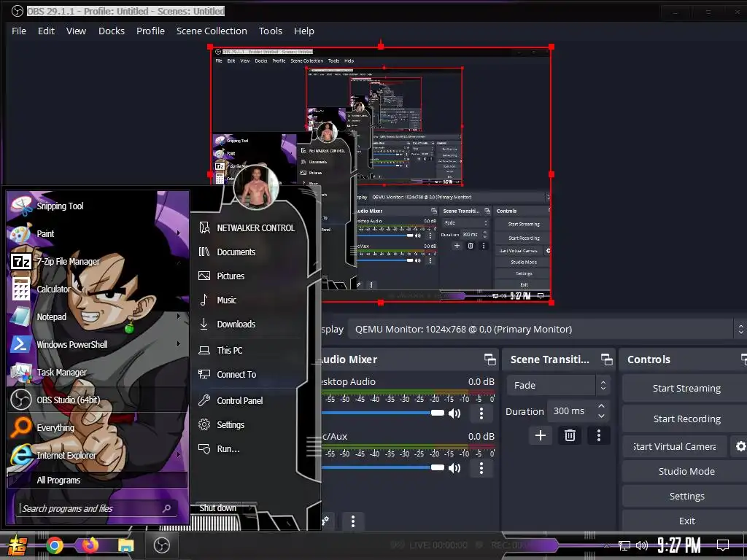
Task: Launch OBS Studio (64bit) entry
Action: [98, 400]
